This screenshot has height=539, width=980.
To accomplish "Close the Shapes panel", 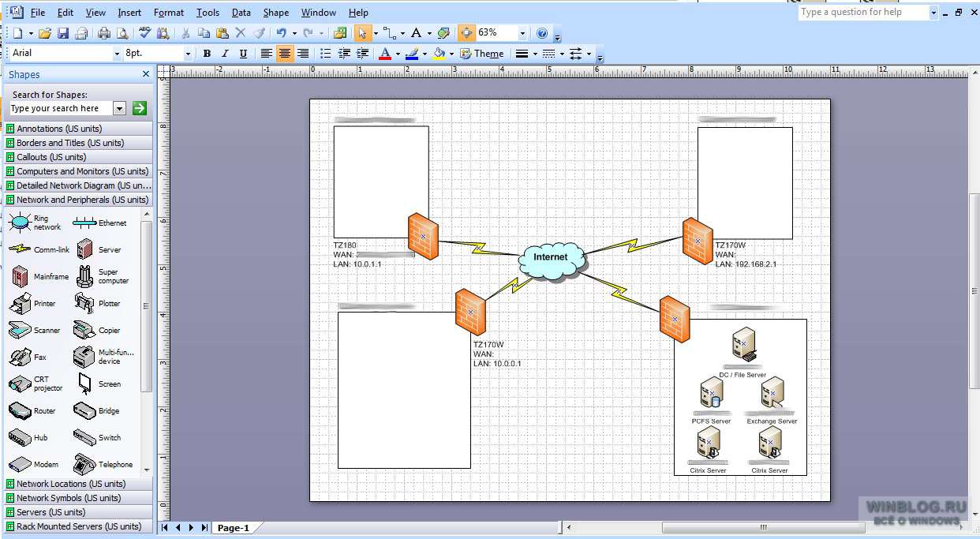I will click(146, 74).
